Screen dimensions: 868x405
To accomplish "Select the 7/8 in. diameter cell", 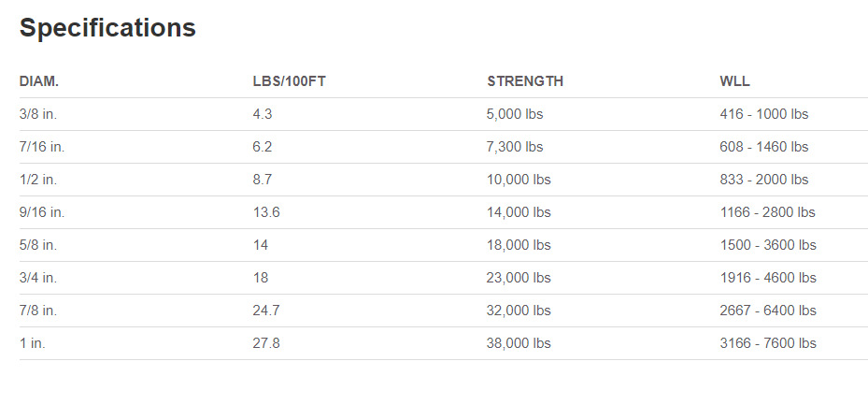I will click(38, 311).
